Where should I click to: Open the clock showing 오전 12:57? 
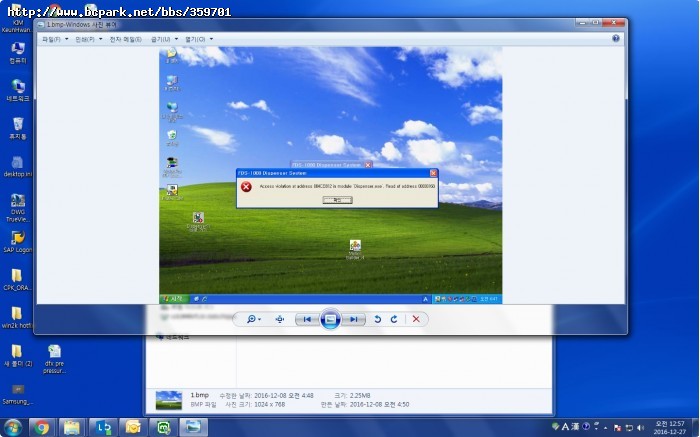pos(669,428)
